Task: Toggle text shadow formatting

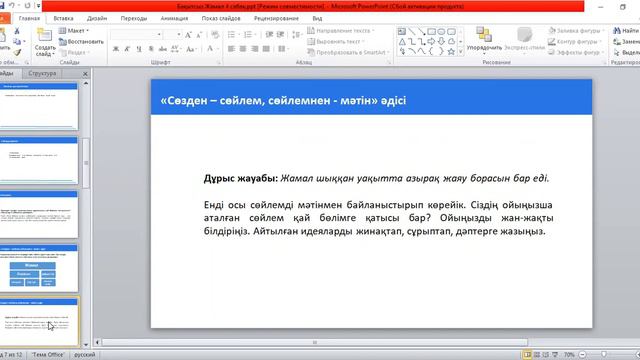Action: (151, 49)
